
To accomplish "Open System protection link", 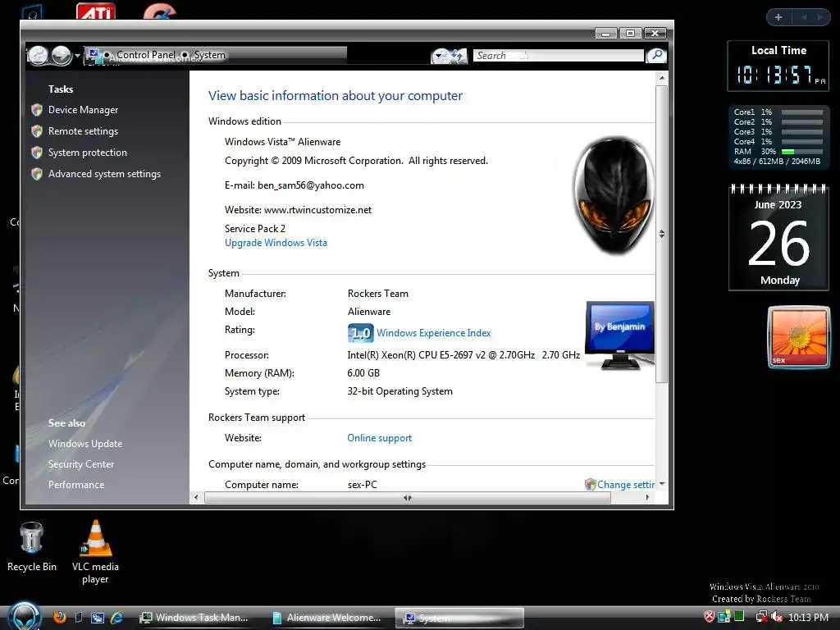I will coord(87,153).
